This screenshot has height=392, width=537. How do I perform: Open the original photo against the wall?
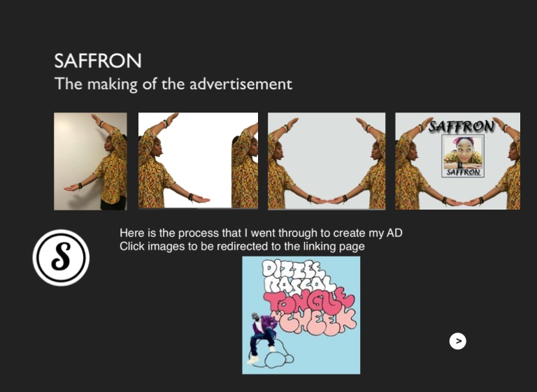[90, 161]
